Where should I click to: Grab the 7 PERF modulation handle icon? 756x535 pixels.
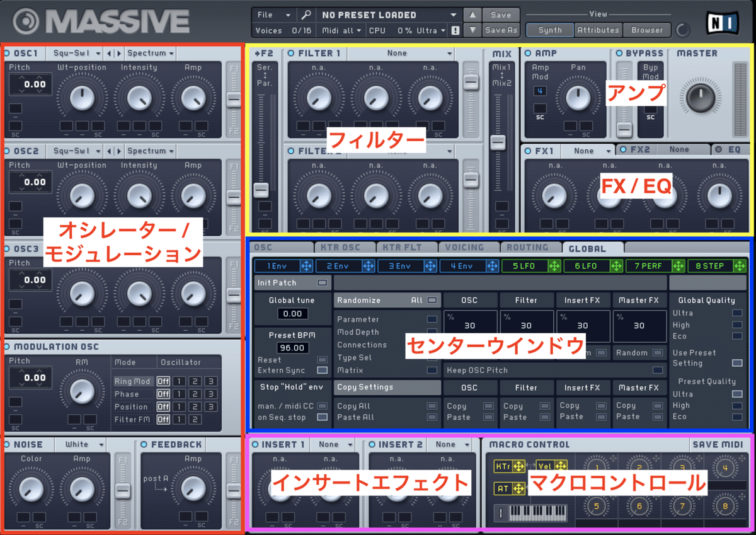tap(679, 266)
